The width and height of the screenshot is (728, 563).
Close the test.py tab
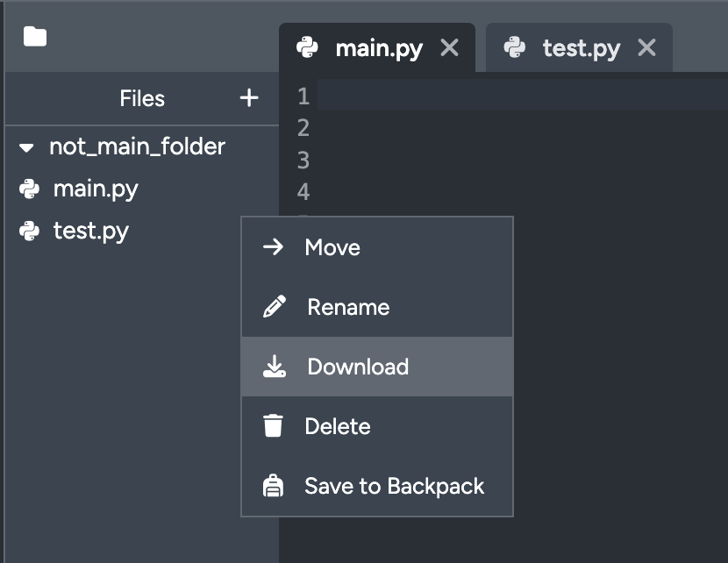646,48
